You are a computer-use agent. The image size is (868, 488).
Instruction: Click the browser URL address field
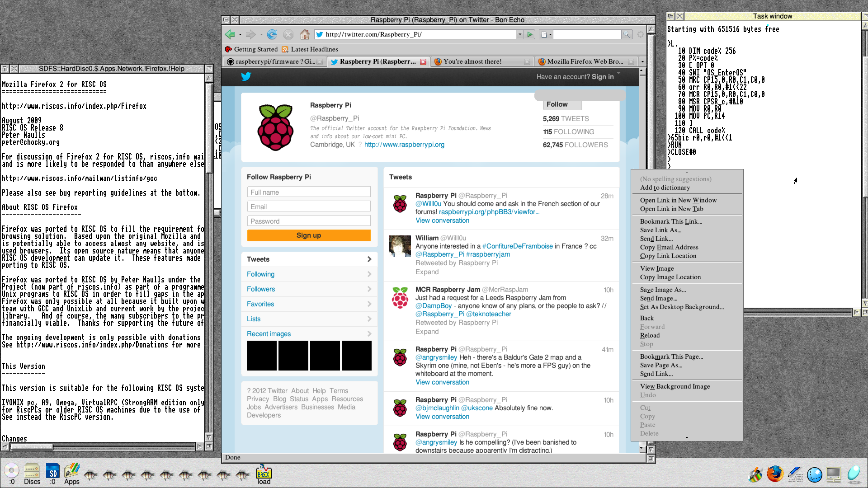(415, 34)
